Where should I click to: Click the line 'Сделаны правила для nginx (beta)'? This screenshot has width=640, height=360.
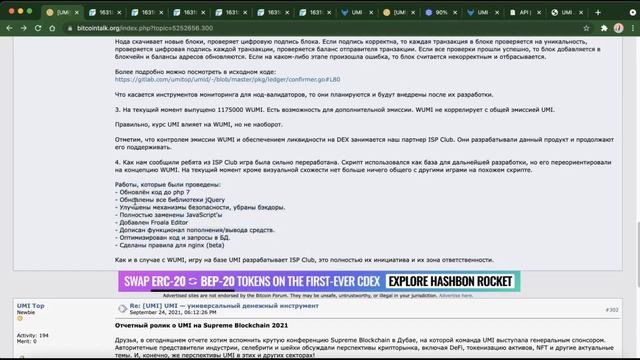171,245
